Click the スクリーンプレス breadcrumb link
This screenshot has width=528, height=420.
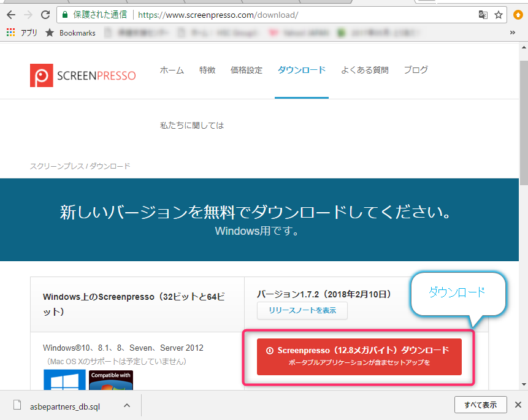(x=57, y=166)
